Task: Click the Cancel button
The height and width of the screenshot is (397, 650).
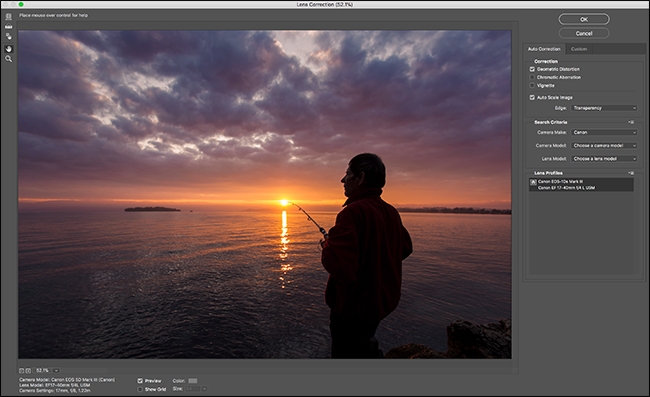Action: [584, 33]
